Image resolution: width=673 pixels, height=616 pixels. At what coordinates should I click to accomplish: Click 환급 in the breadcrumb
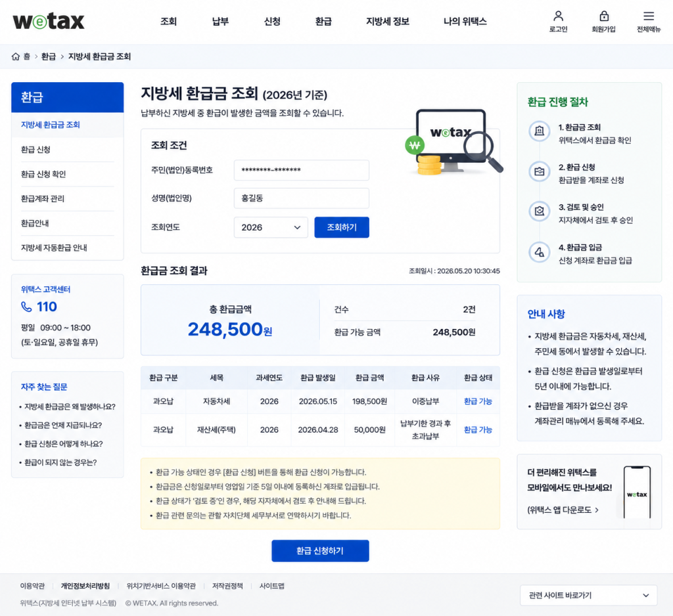49,56
